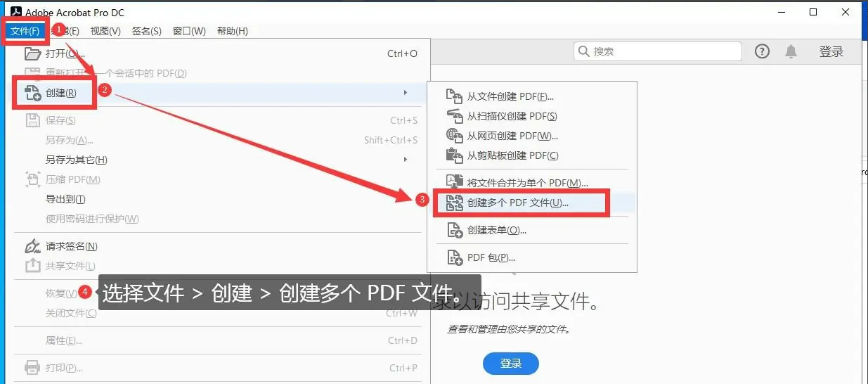Expand the 另存为其它(H) submenu arrow
Screen dimensions: 868x384
point(406,160)
